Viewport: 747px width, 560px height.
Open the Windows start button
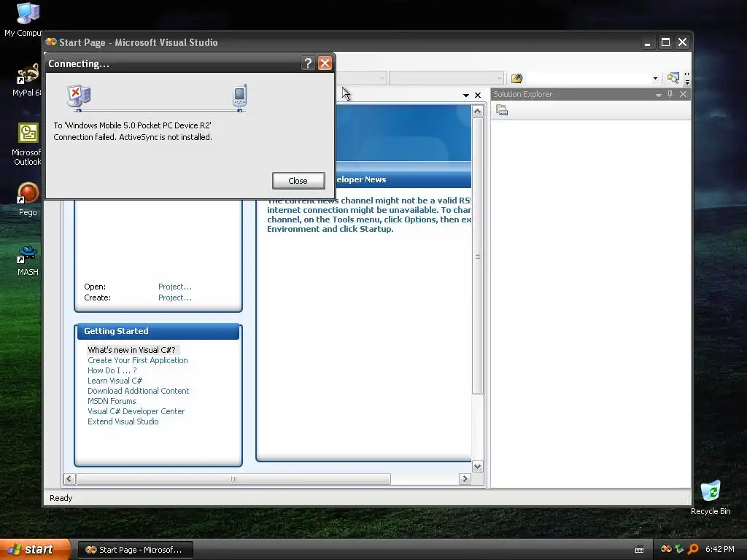pos(35,550)
